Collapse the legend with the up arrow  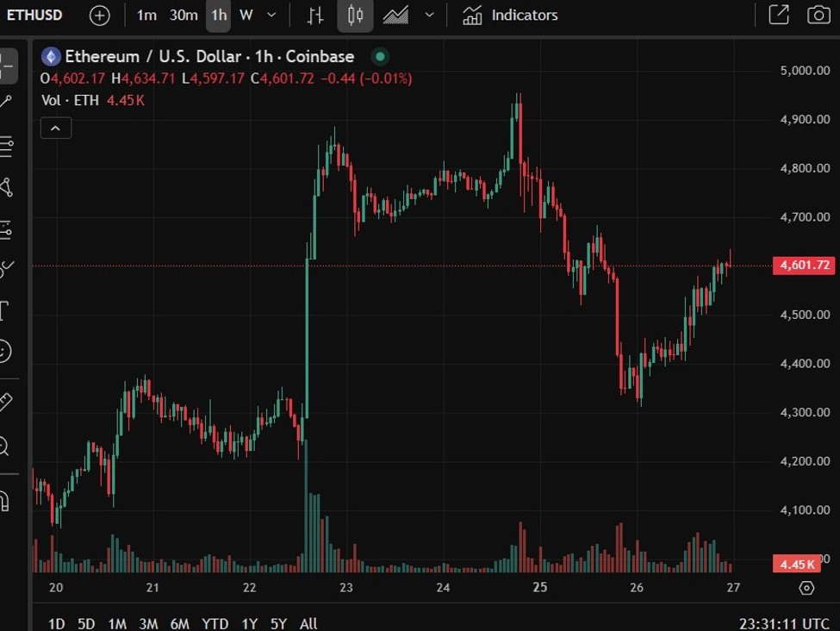coord(55,128)
